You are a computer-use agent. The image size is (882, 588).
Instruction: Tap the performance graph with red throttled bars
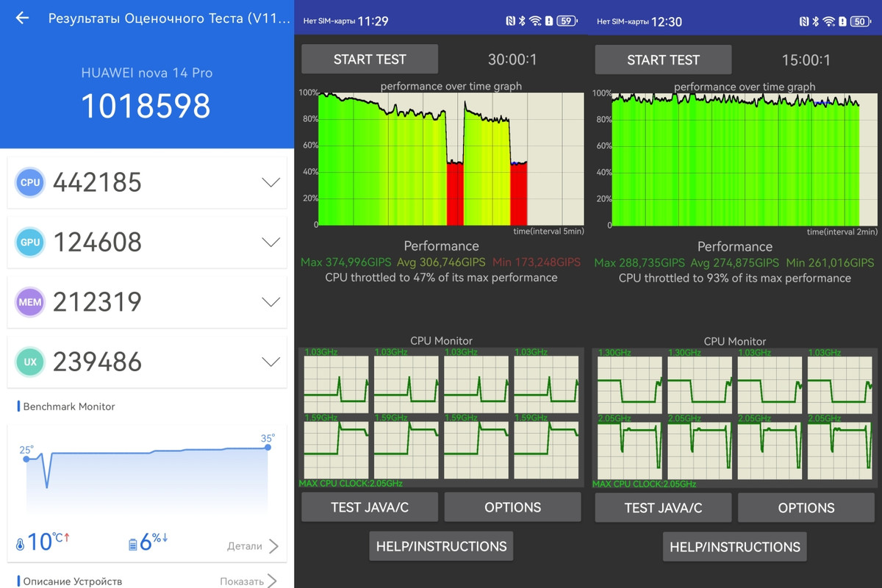tap(451, 159)
